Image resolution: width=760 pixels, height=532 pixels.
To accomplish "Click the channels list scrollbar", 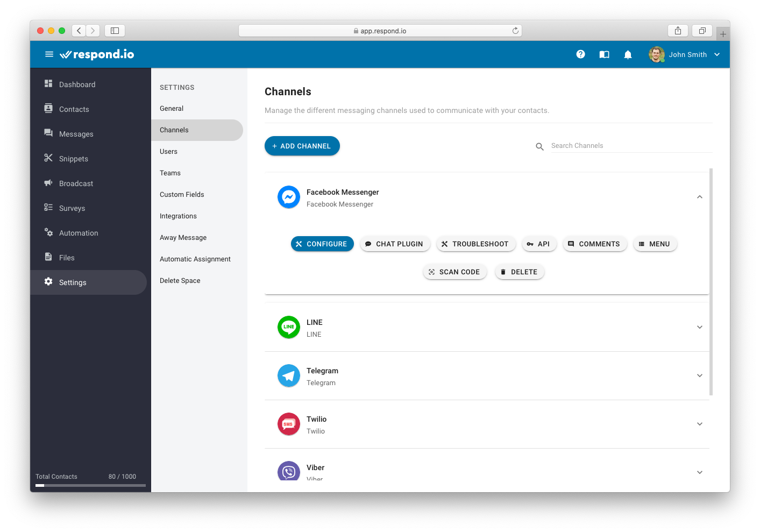I will 711,282.
